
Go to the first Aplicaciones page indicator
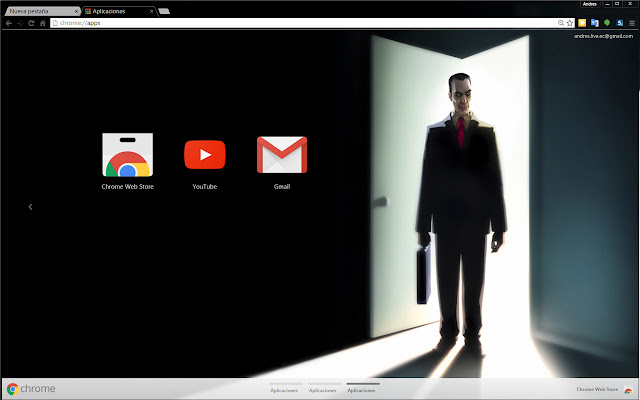click(x=285, y=388)
